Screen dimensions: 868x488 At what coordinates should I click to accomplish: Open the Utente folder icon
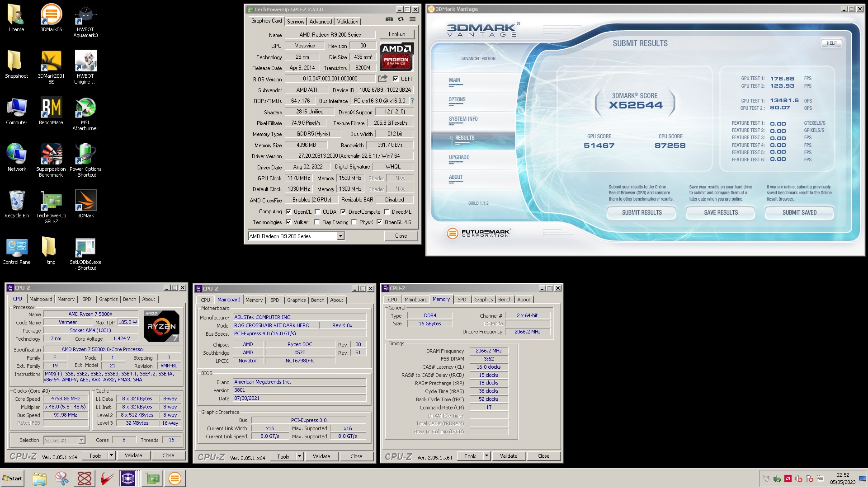17,18
